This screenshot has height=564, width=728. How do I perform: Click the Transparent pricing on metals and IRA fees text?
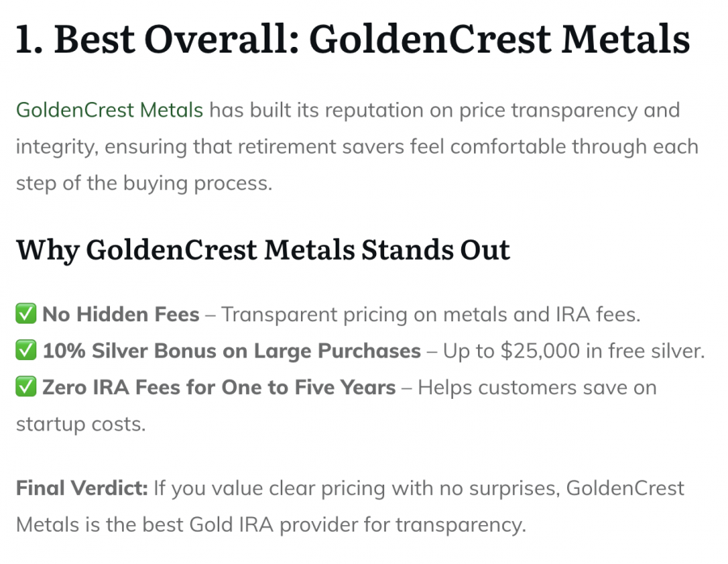[x=430, y=315]
